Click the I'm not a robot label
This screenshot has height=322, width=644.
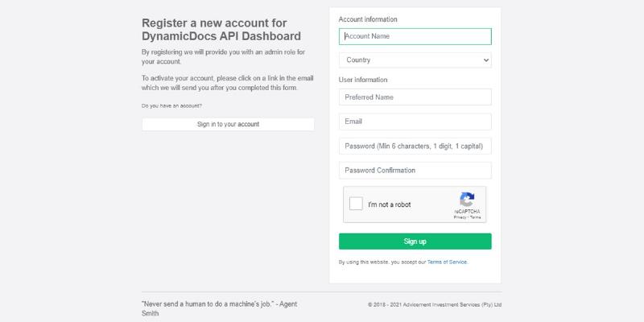390,204
